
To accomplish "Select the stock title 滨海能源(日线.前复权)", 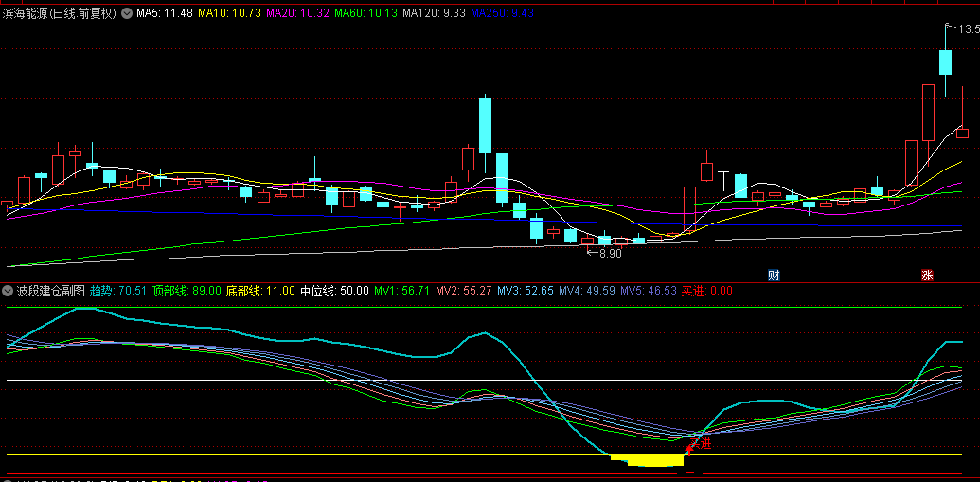I will [61, 13].
